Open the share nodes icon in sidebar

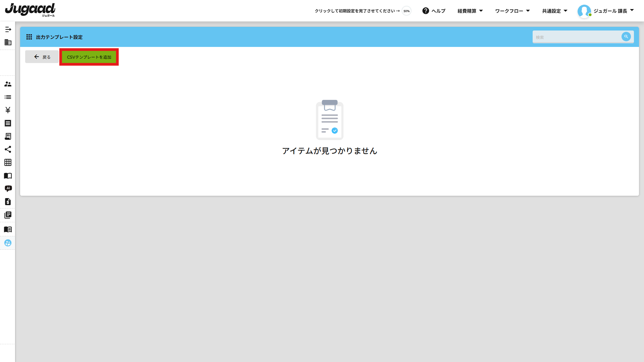8,149
